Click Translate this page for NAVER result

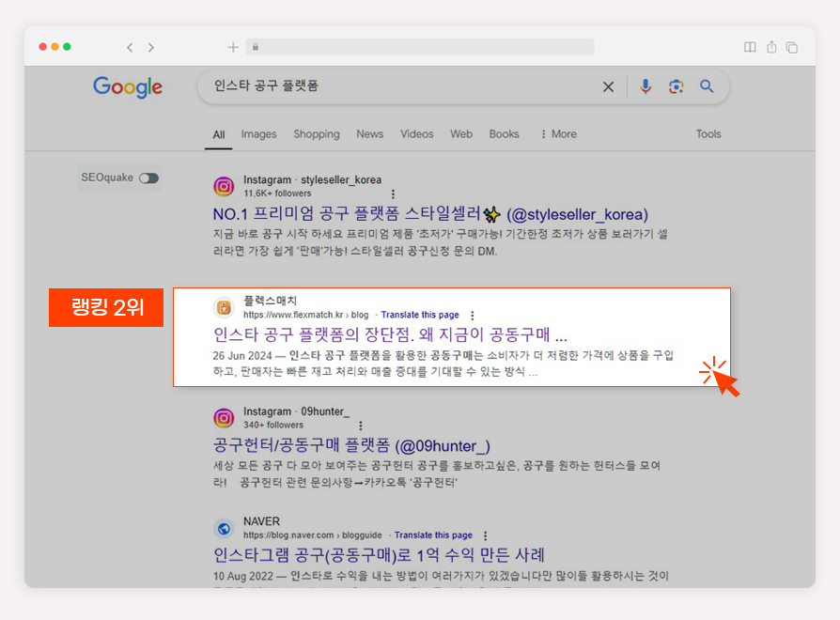[433, 535]
